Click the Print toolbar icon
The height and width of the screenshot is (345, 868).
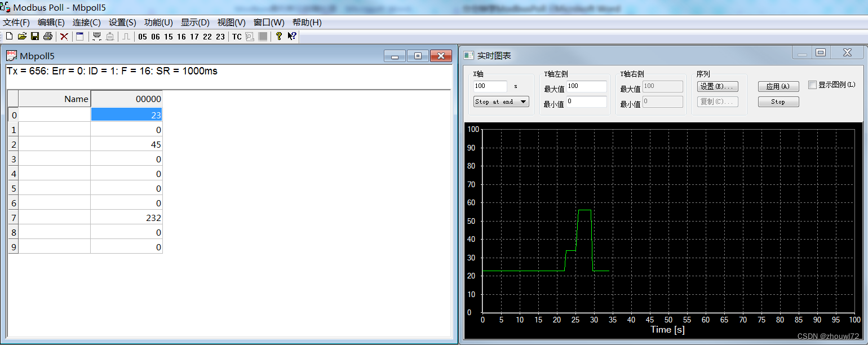click(48, 37)
